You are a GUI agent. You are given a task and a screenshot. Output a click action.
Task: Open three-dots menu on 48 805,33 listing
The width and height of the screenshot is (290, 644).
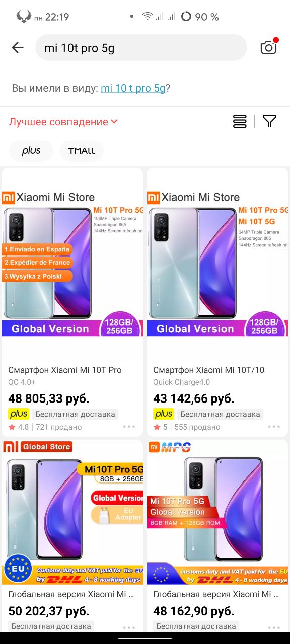[x=129, y=427]
